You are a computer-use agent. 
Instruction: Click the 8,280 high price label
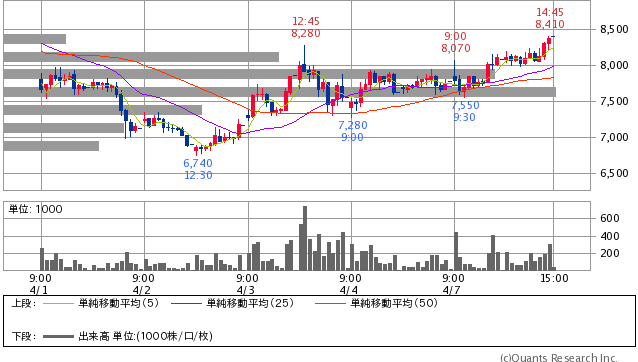pyautogui.click(x=306, y=33)
